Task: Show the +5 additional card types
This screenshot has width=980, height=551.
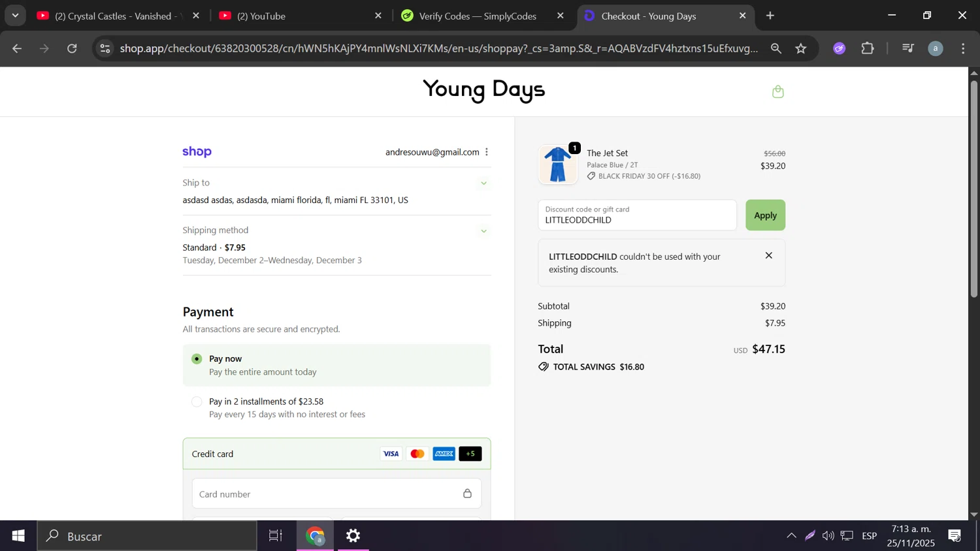Action: tap(470, 454)
